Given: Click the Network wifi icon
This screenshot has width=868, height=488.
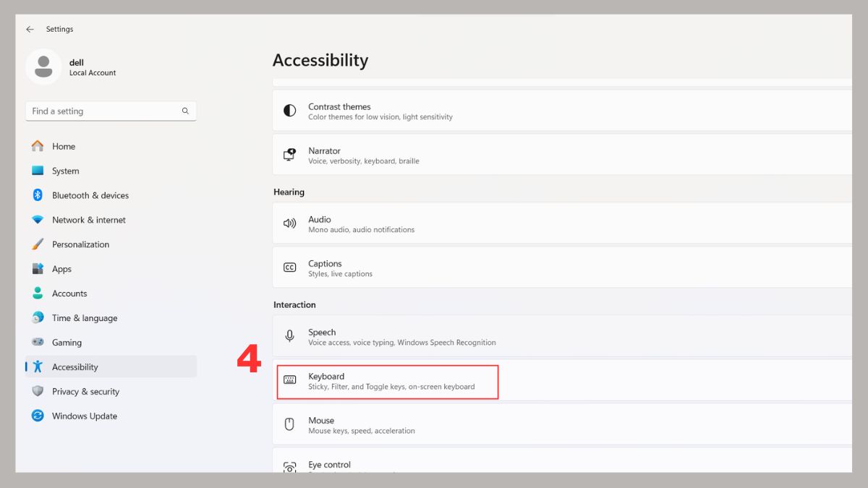Looking at the screenshot, I should (38, 220).
